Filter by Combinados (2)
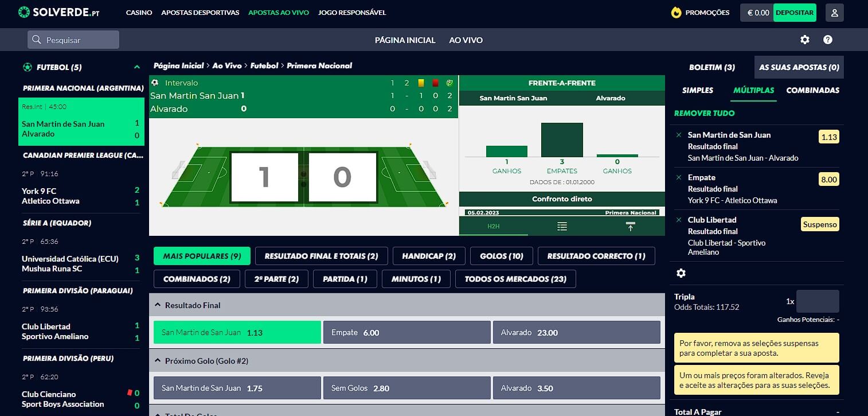The image size is (868, 416). [x=197, y=279]
